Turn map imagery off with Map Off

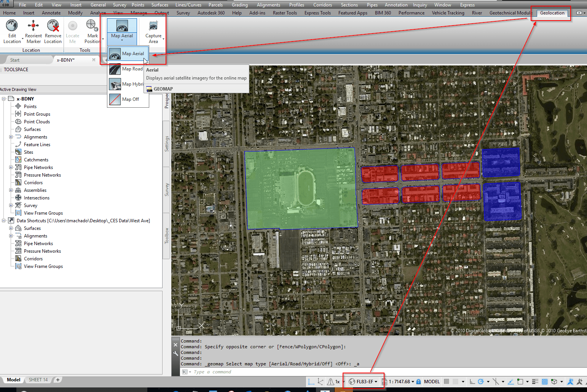128,99
